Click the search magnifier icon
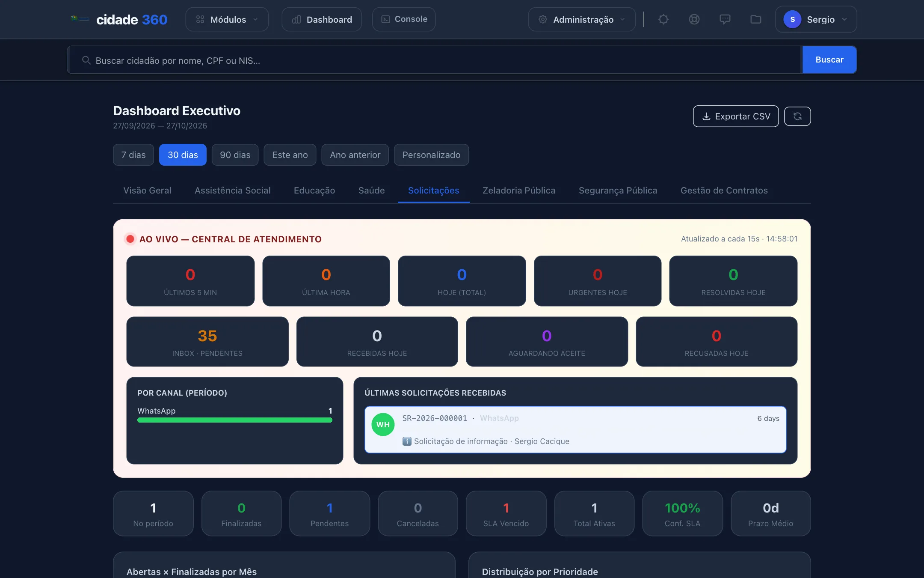Viewport: 924px width, 578px height. (86, 60)
